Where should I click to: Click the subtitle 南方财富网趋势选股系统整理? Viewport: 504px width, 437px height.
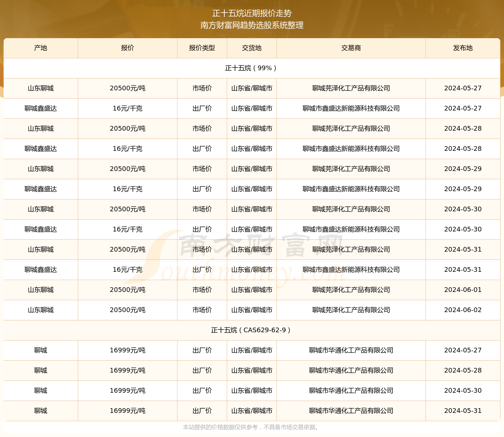point(252,25)
